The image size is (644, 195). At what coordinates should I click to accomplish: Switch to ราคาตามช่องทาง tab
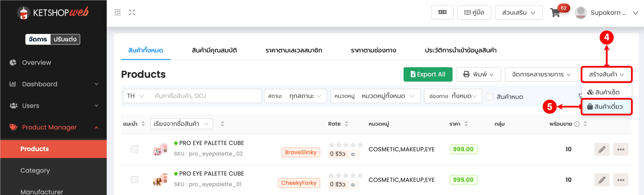pyautogui.click(x=373, y=50)
